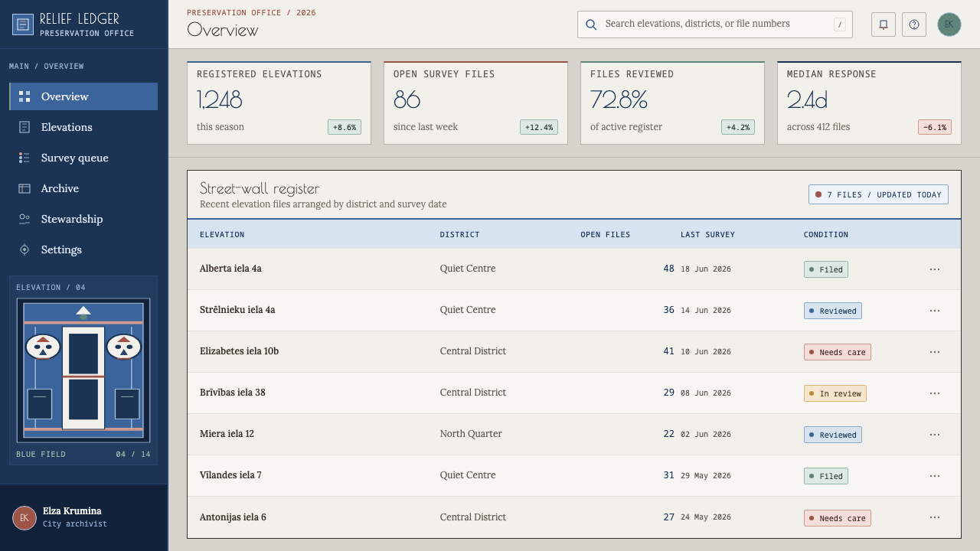The width and height of the screenshot is (980, 551).
Task: Open the help question-mark icon
Action: point(914,24)
